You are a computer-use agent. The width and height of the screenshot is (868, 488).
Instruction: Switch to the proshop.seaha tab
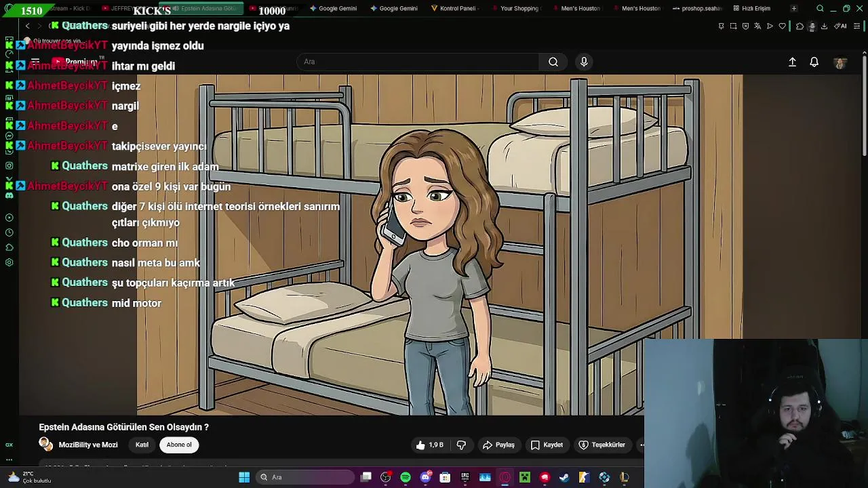[696, 8]
